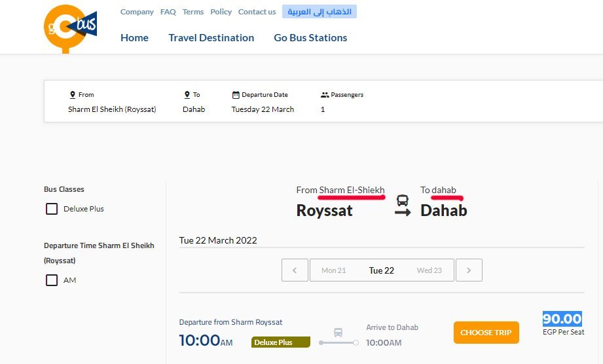603x364 pixels.
Task: Click the calendar icon beside Departure Date
Action: pyautogui.click(x=236, y=95)
